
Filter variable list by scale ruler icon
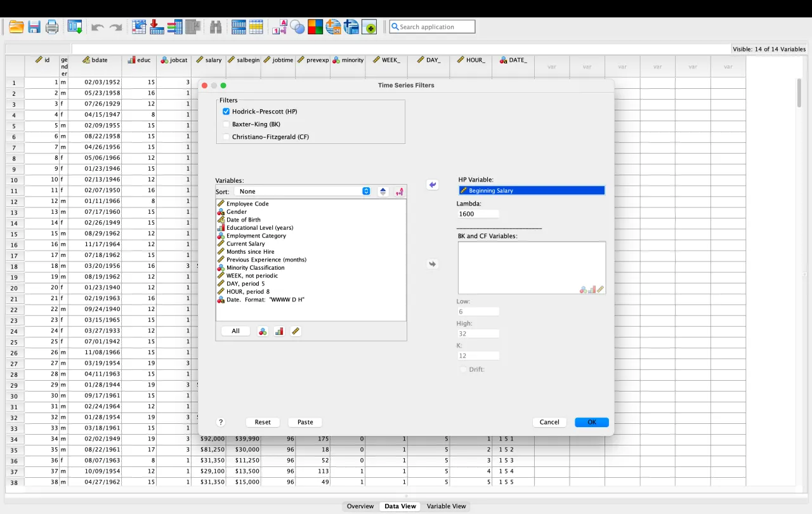point(295,331)
